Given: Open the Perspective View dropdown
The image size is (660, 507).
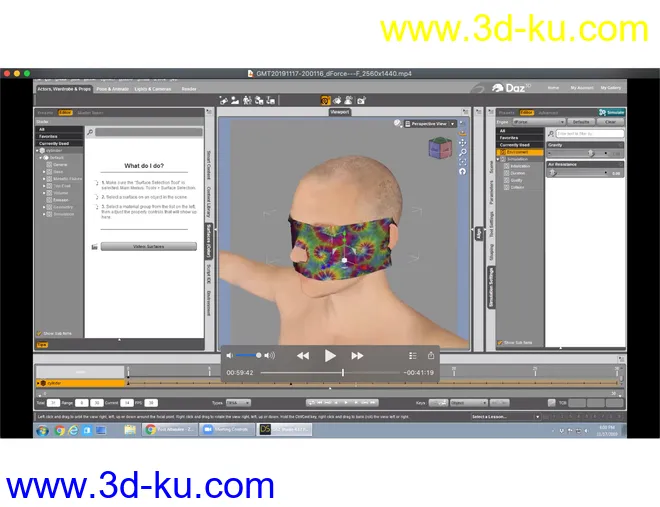Looking at the screenshot, I should click(432, 124).
